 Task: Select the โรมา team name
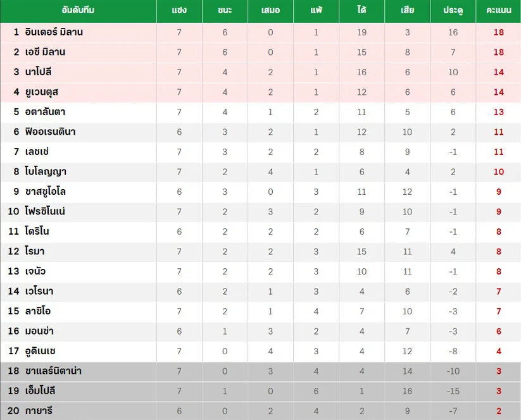35,251
